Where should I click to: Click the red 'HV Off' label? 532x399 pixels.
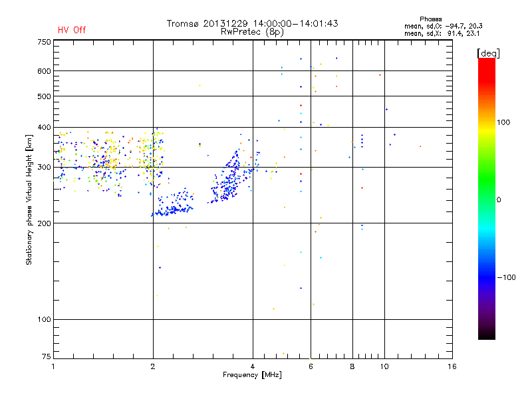point(72,30)
